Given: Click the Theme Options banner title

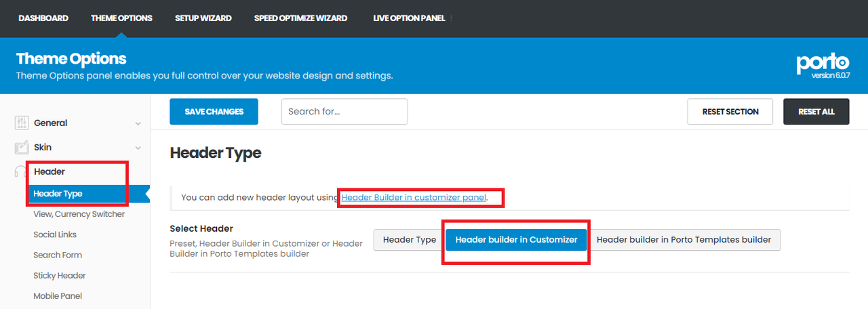Looking at the screenshot, I should pos(71,58).
